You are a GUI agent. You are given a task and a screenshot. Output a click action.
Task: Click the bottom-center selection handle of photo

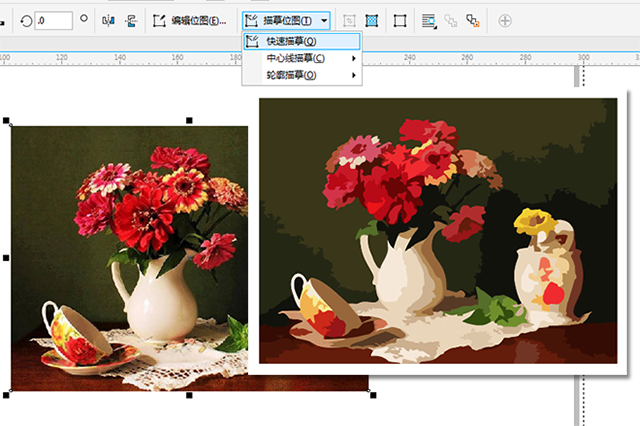(190, 395)
